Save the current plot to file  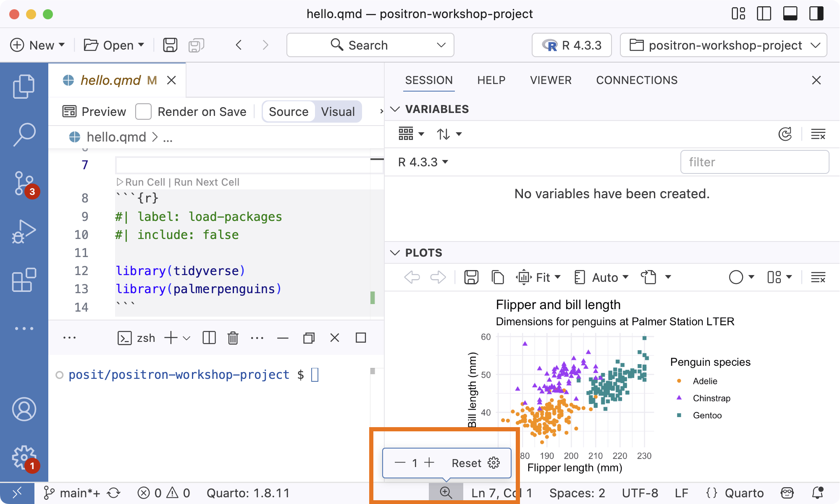[471, 277]
